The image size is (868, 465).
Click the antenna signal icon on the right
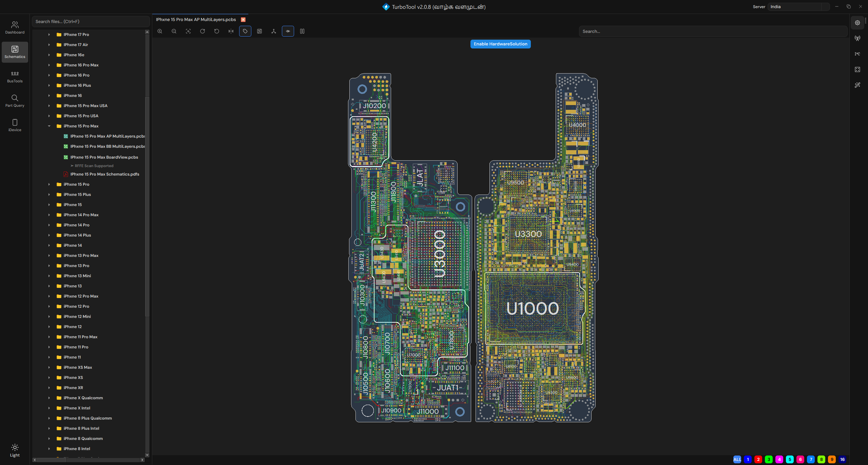(857, 38)
